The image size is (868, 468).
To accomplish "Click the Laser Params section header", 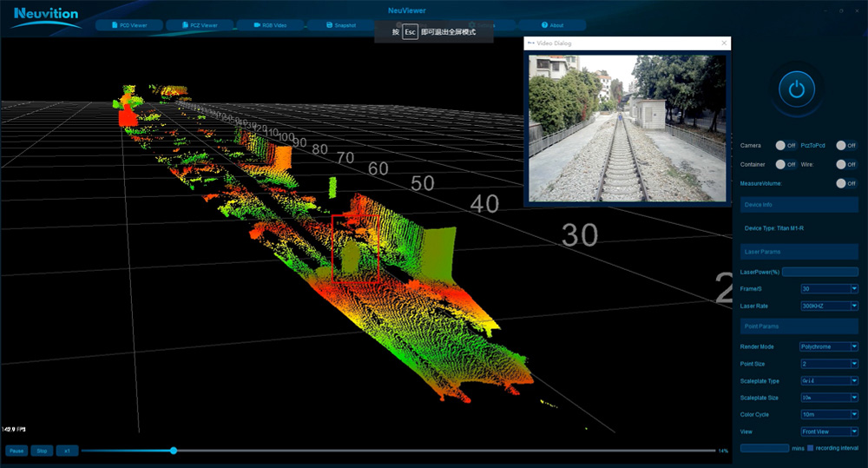I will (x=799, y=252).
